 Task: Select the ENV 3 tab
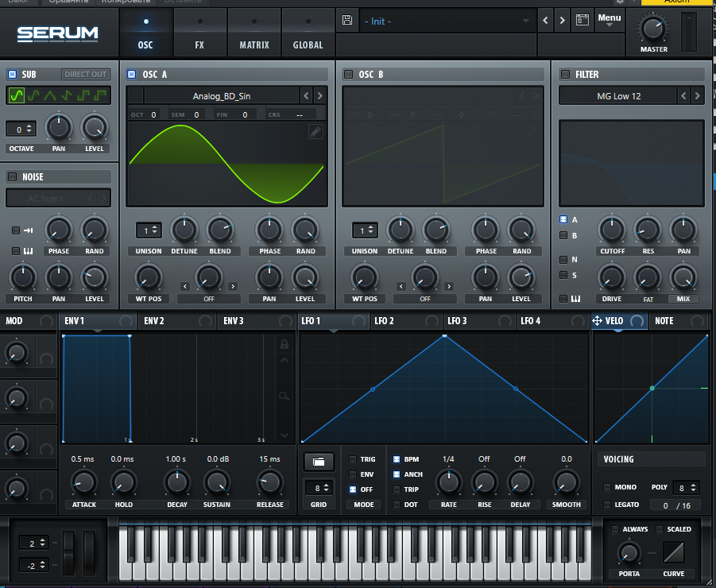pos(257,321)
